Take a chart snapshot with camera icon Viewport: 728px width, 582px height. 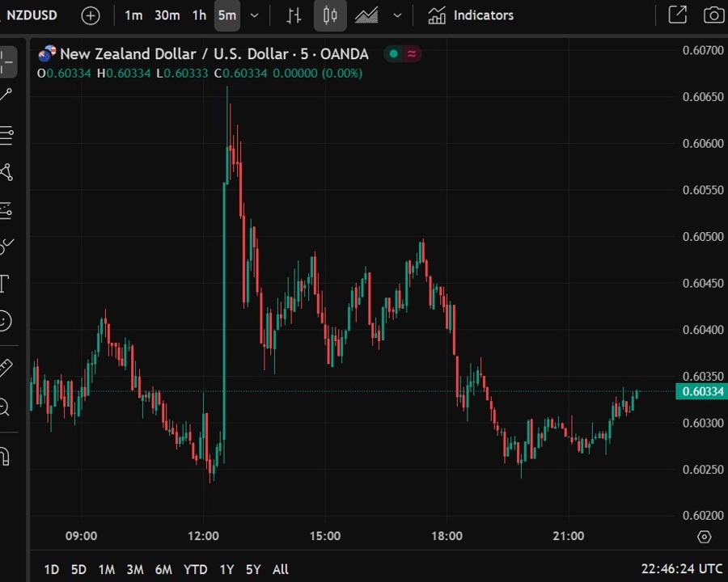pos(713,15)
